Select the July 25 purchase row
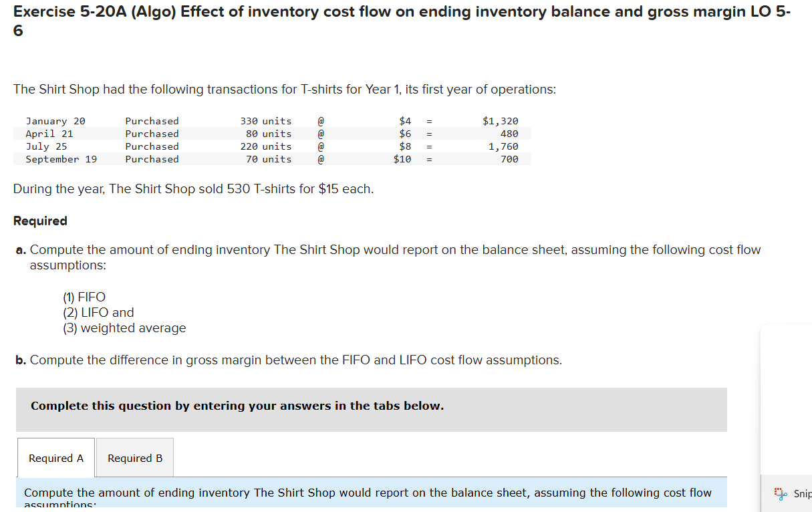 point(267,146)
